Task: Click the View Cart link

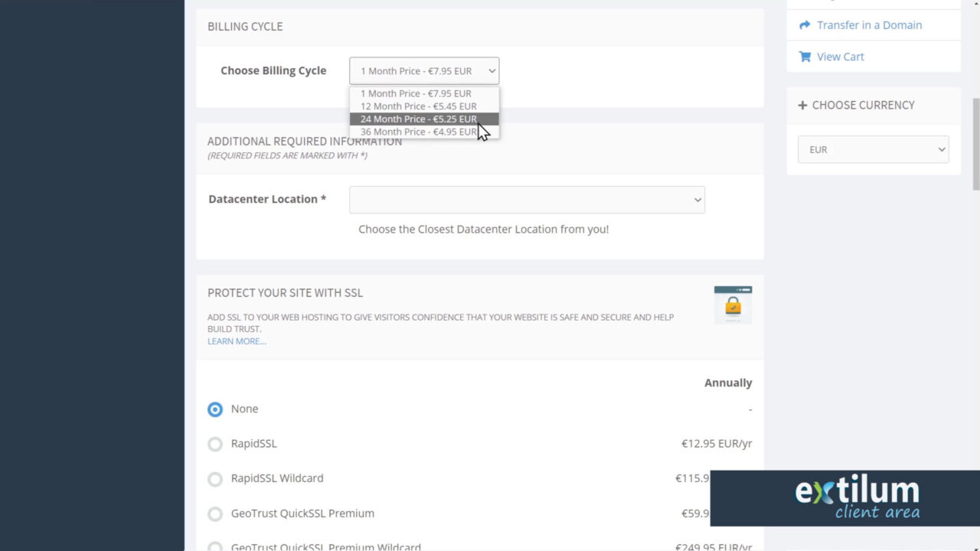Action: [x=840, y=56]
